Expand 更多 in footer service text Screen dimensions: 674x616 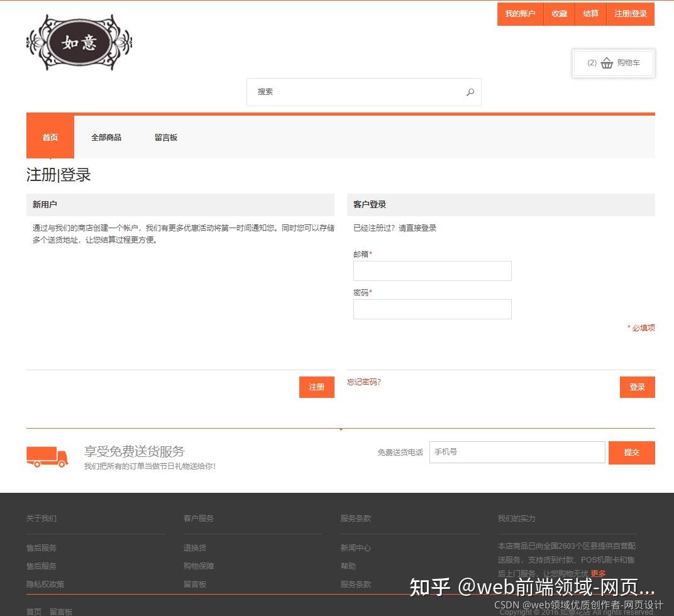click(x=597, y=573)
